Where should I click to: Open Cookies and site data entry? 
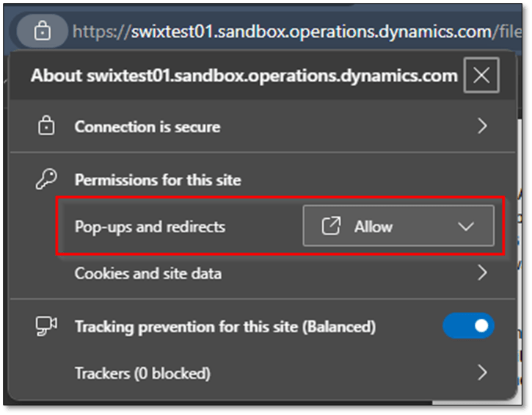tap(147, 273)
